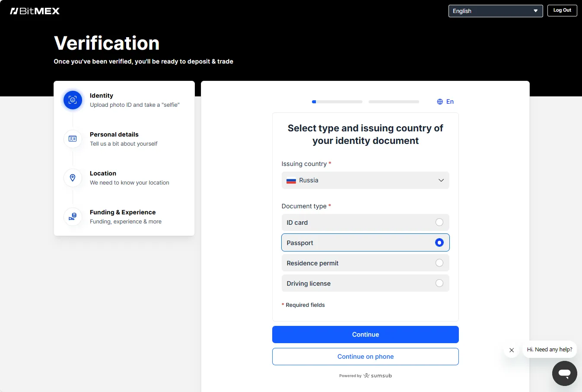Open the chat support bubble icon
The height and width of the screenshot is (392, 582).
coord(564,373)
